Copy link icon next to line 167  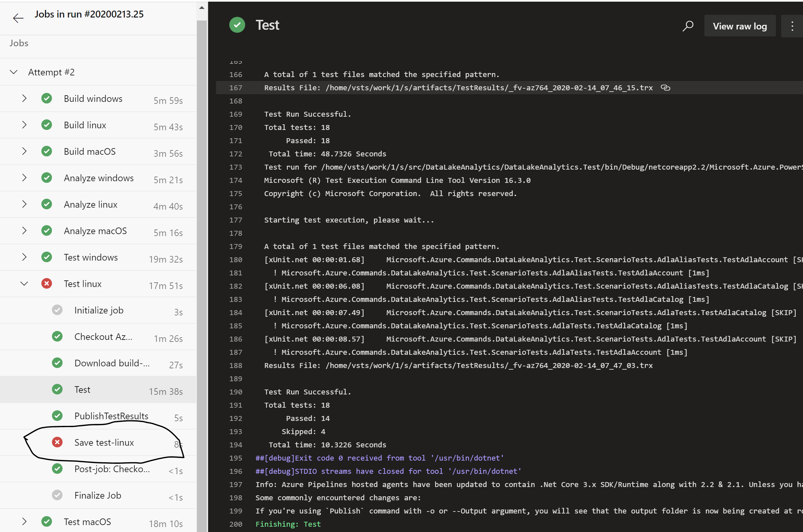pyautogui.click(x=665, y=88)
